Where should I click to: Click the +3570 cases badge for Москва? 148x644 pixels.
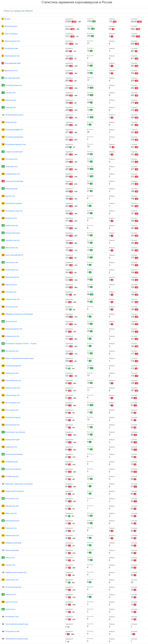(x=140, y=22)
